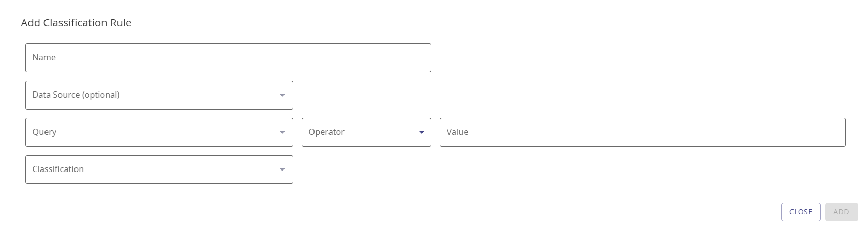Click into the Name input field

(228, 58)
